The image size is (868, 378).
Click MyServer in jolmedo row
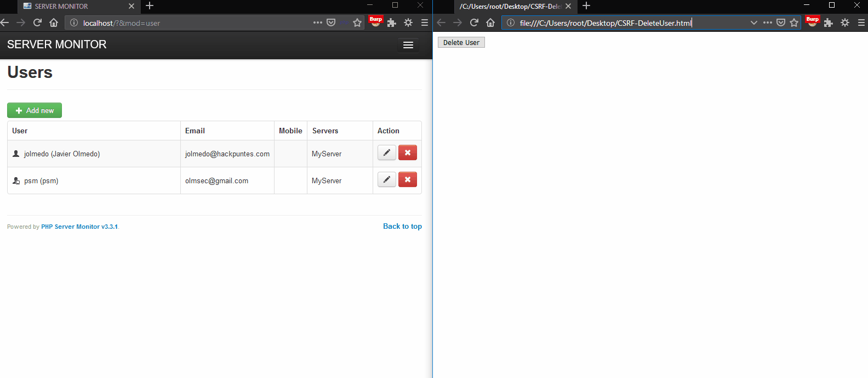coord(327,154)
